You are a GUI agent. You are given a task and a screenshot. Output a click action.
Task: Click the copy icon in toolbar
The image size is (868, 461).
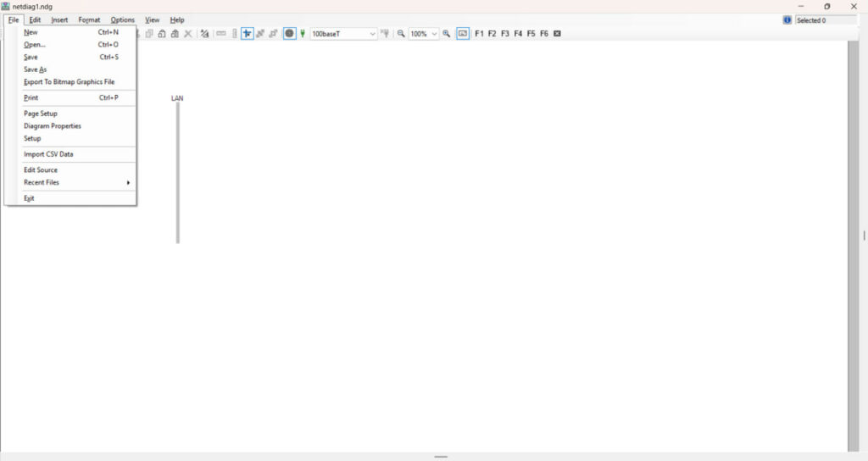click(149, 34)
